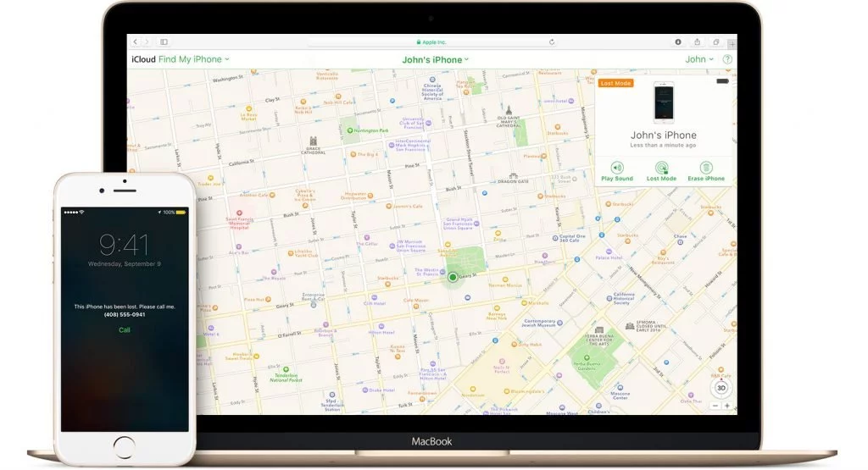Open the John account menu
Screen dimensions: 868x470
coord(698,59)
